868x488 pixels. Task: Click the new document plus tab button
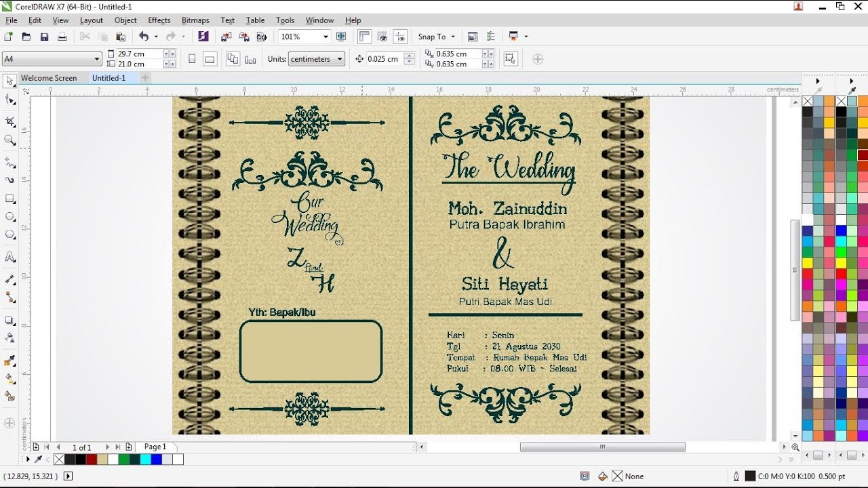pos(145,78)
